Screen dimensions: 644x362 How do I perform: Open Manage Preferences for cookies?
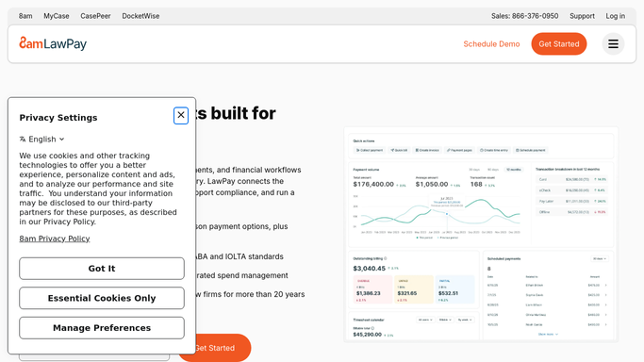click(x=102, y=328)
